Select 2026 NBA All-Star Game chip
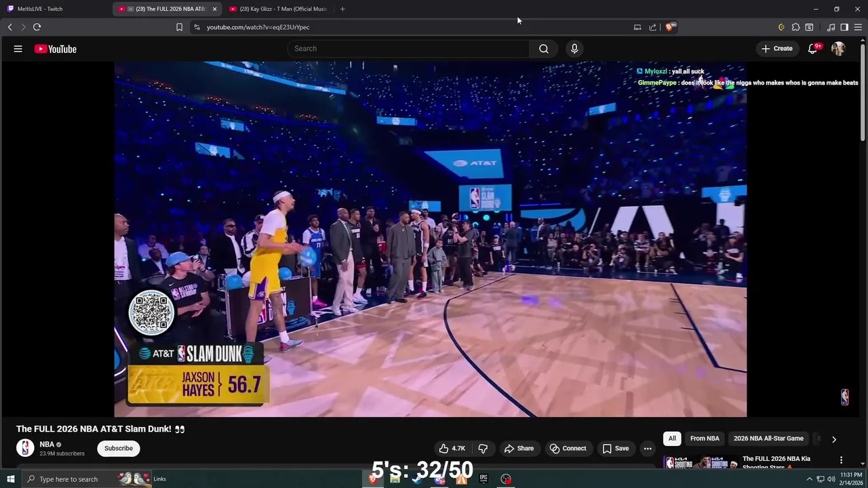868x488 pixels. click(x=768, y=439)
